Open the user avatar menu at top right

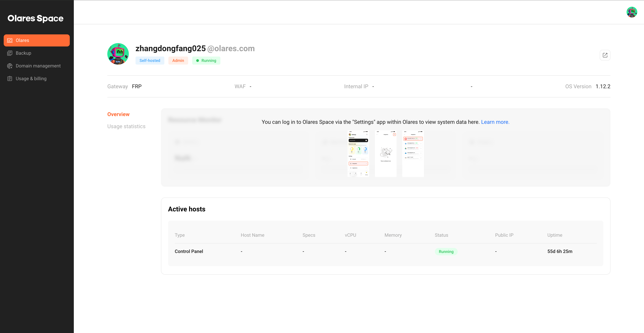pyautogui.click(x=631, y=12)
